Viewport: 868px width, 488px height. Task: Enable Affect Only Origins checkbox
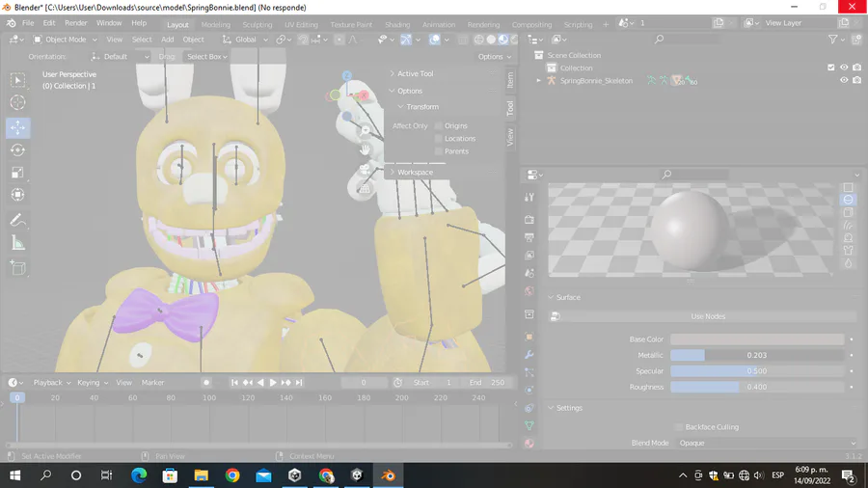[439, 126]
